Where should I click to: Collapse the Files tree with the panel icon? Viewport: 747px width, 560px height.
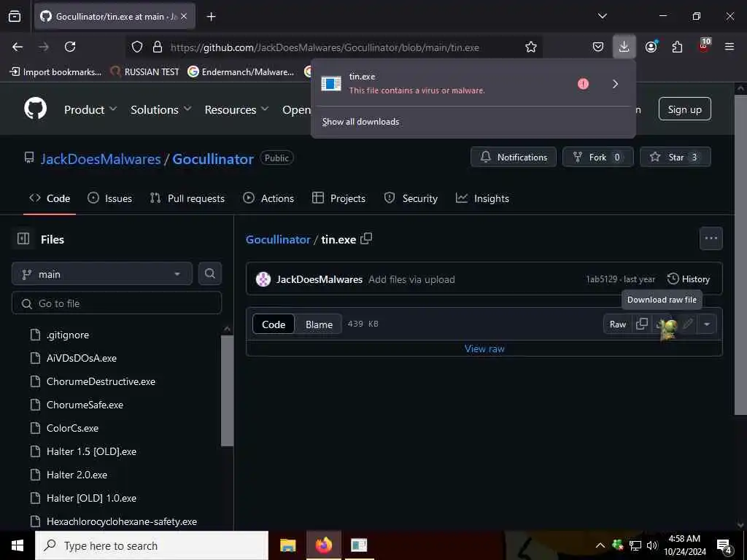pos(23,238)
